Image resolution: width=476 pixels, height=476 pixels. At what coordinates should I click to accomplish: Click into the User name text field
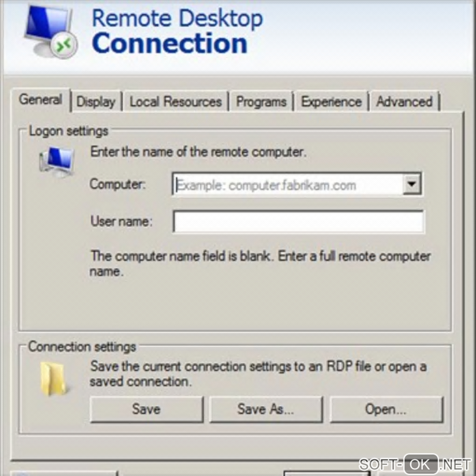[298, 222]
